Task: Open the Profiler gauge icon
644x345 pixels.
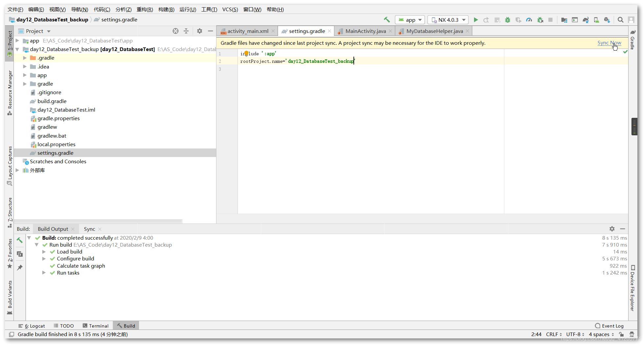Action: pyautogui.click(x=529, y=20)
